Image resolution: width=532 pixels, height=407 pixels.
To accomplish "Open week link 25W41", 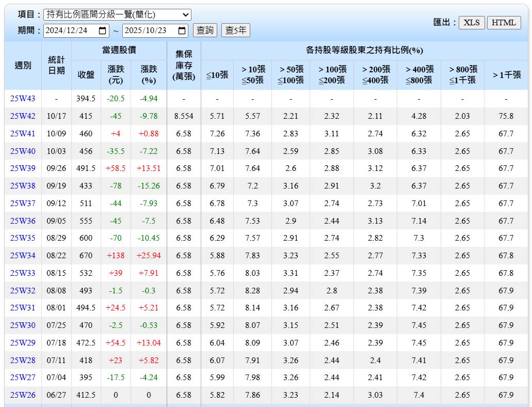I will pos(23,134).
